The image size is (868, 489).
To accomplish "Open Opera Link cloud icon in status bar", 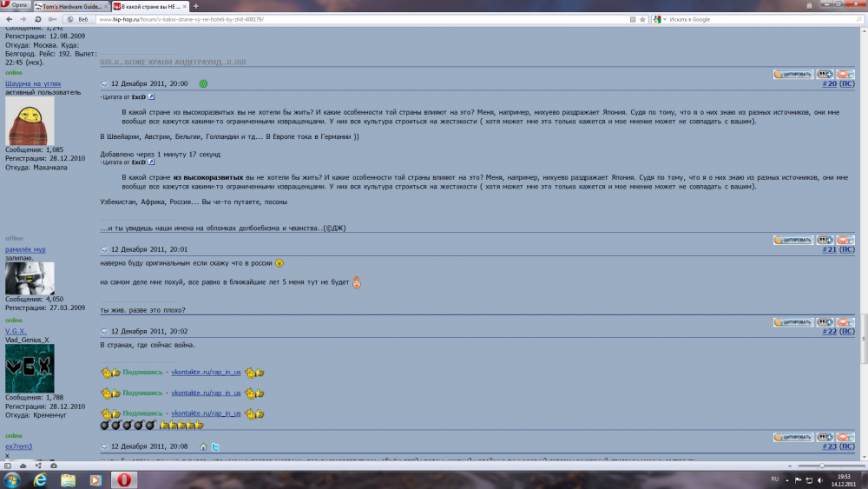I will (x=23, y=466).
